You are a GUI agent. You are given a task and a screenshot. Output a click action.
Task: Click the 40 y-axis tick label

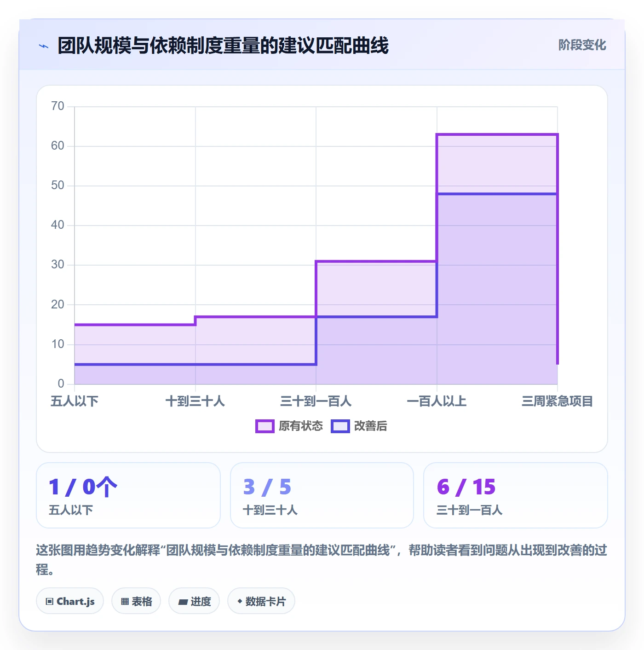57,225
